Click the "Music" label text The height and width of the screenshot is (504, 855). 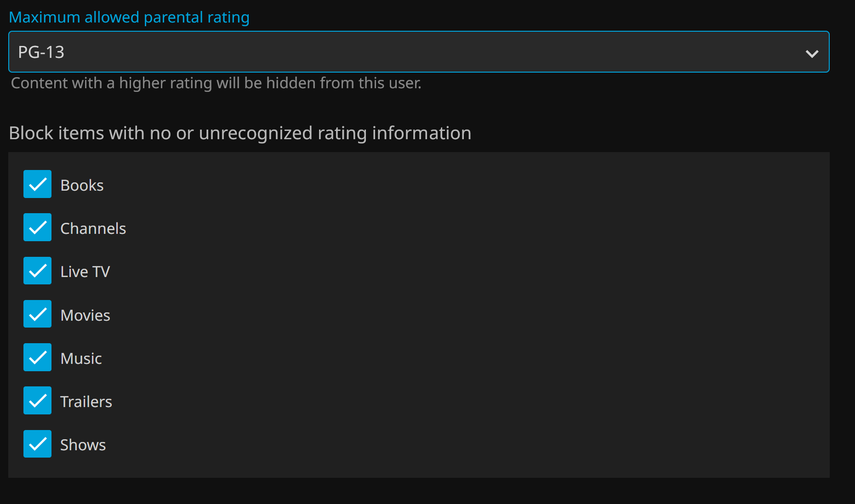tap(81, 358)
